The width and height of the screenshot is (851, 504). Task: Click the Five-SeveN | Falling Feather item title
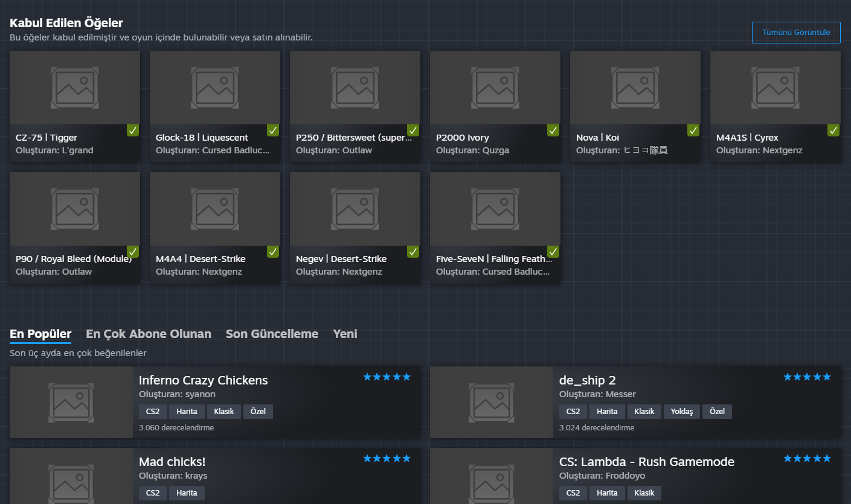[494, 259]
